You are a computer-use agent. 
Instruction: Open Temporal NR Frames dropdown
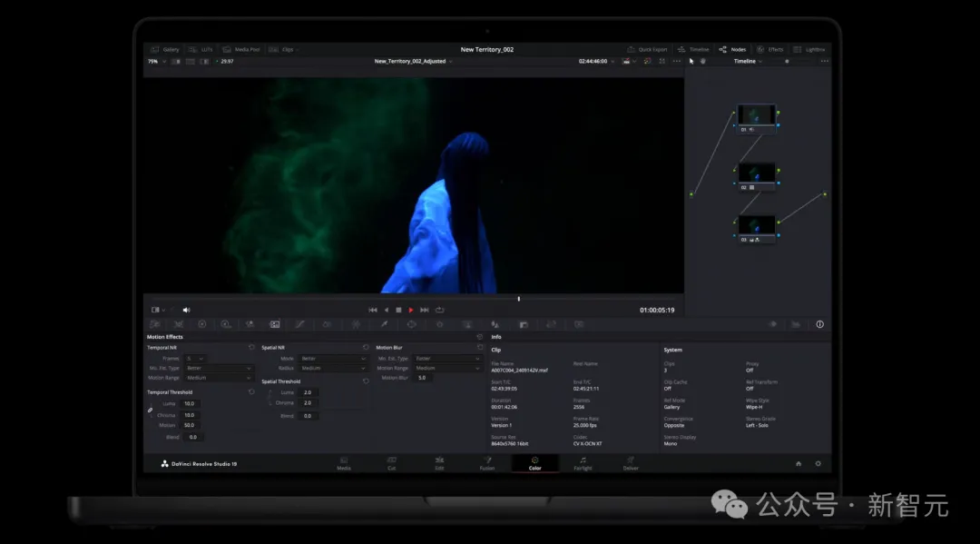pyautogui.click(x=194, y=359)
